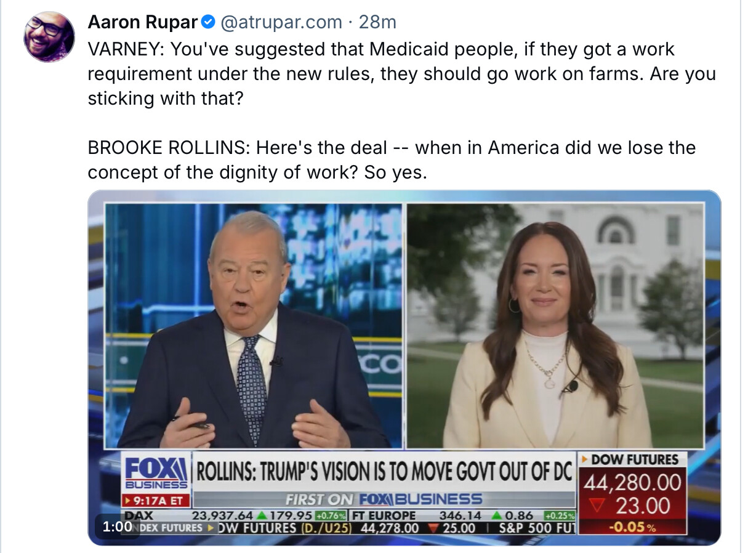Click the green +0.76% DAX change badge
This screenshot has height=553, width=756.
point(331,516)
